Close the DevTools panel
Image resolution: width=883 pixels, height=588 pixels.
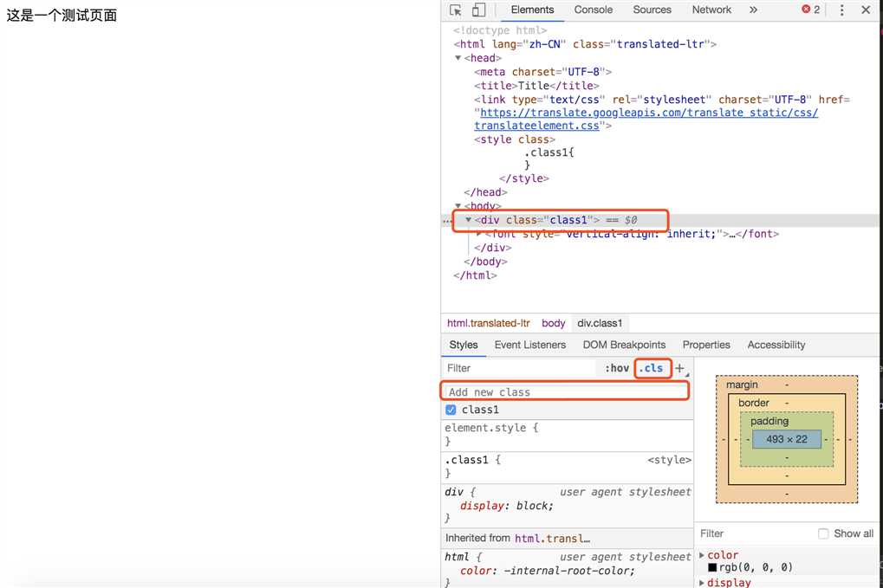coord(867,10)
